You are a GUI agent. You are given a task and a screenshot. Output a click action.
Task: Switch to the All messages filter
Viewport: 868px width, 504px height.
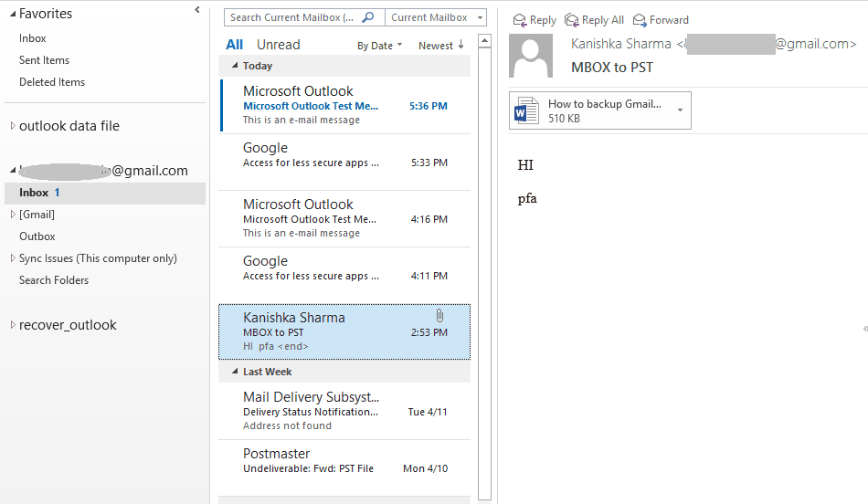[x=234, y=44]
